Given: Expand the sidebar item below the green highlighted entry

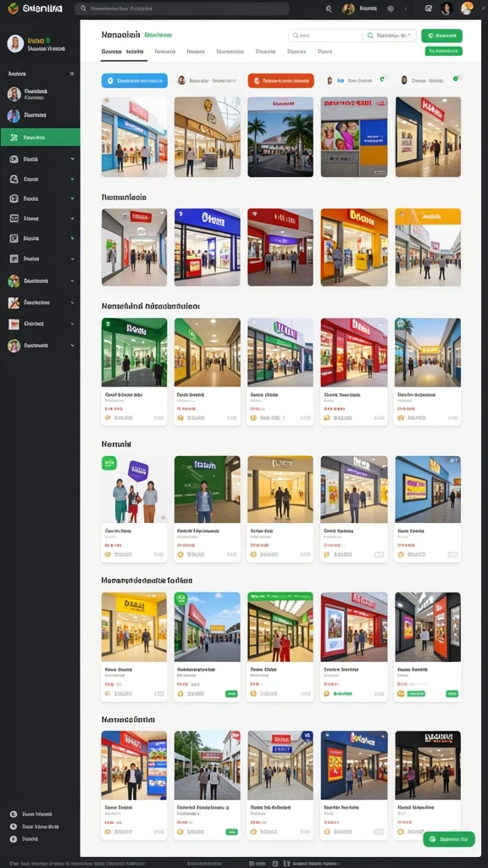Looking at the screenshot, I should click(72, 159).
